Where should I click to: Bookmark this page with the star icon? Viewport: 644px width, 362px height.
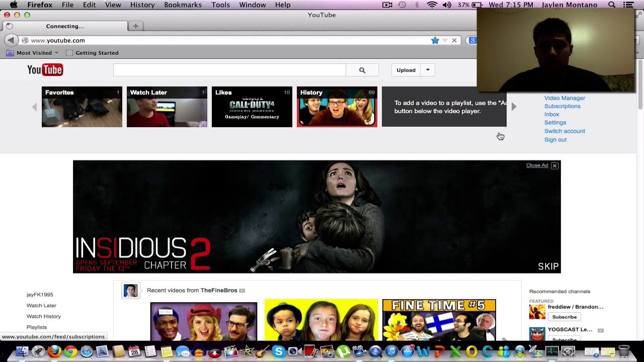pos(435,40)
